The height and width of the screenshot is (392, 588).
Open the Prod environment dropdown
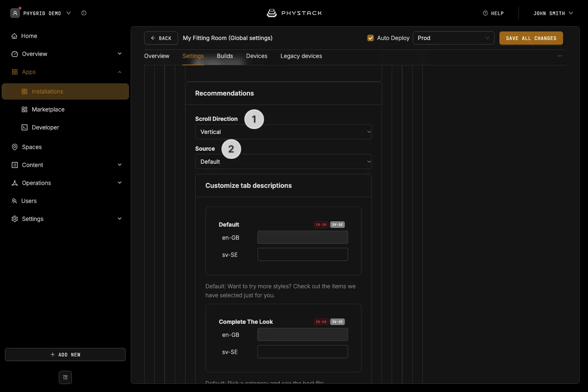454,38
